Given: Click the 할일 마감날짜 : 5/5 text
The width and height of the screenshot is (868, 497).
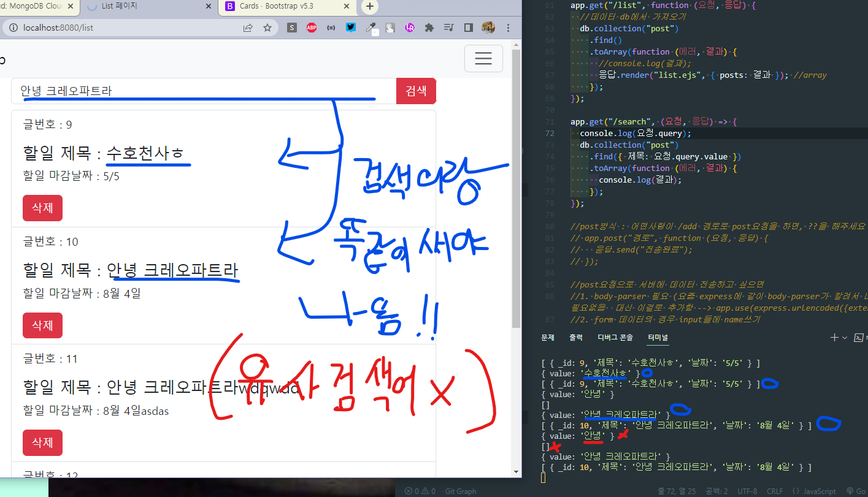Looking at the screenshot, I should pos(71,176).
